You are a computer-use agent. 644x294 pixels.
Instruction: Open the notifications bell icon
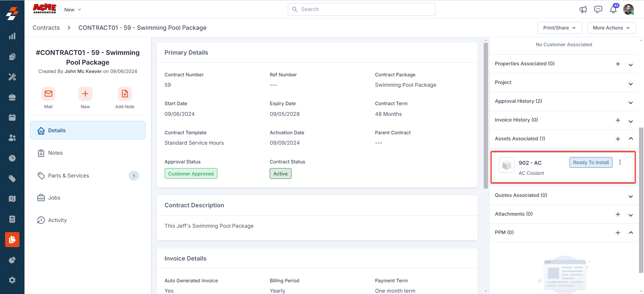pyautogui.click(x=613, y=9)
